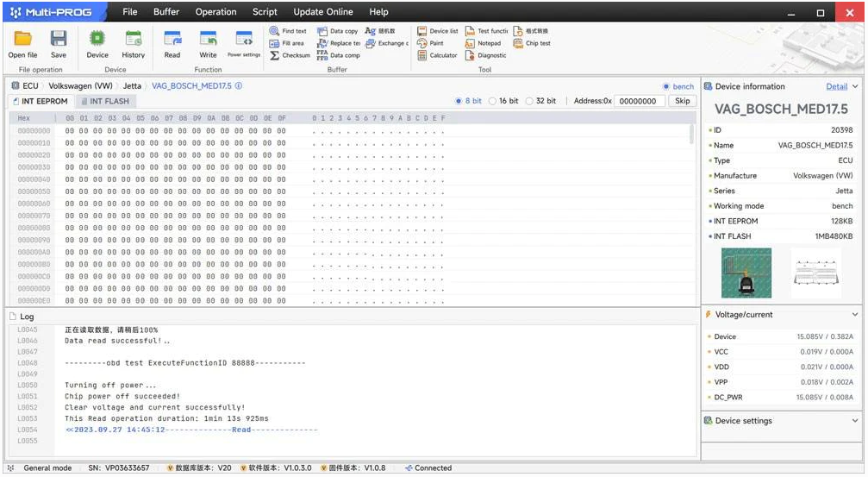Open the Device list tool
Screen dimensions: 868x477
tap(437, 31)
